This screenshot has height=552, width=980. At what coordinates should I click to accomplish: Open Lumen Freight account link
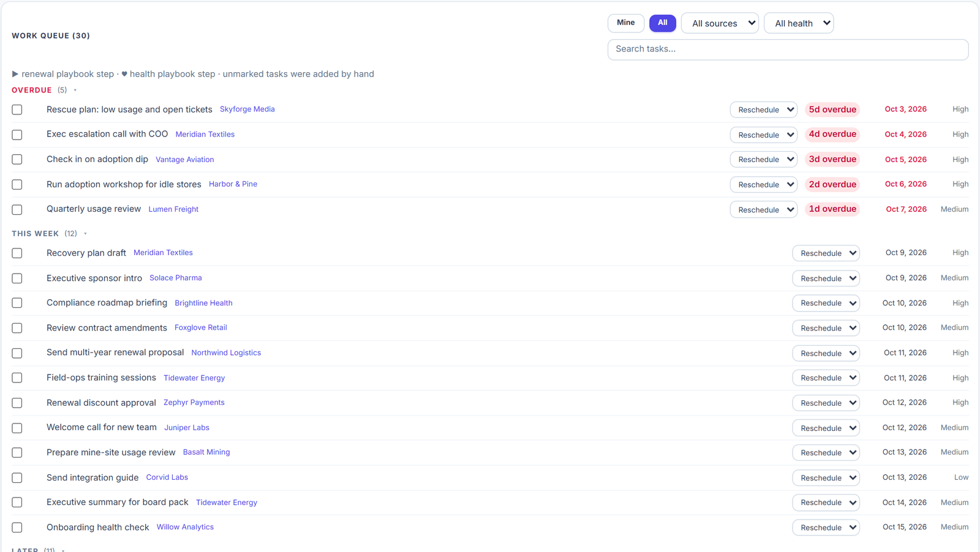(173, 209)
